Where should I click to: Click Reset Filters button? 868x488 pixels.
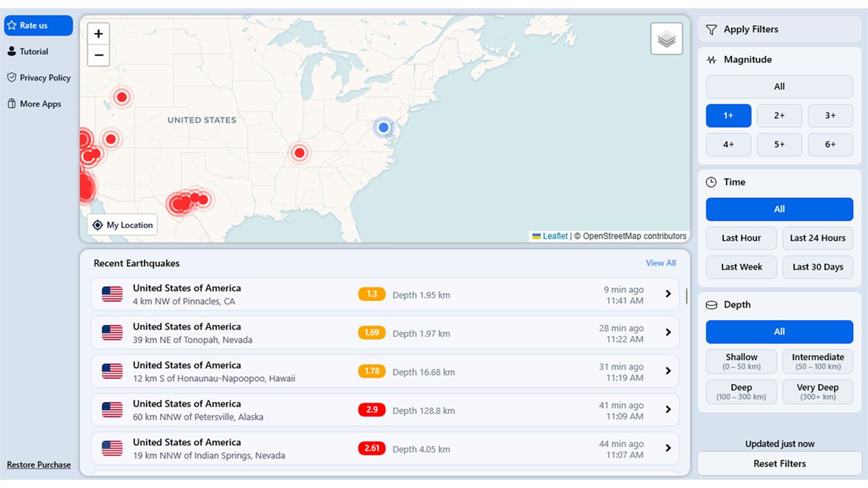pos(779,464)
